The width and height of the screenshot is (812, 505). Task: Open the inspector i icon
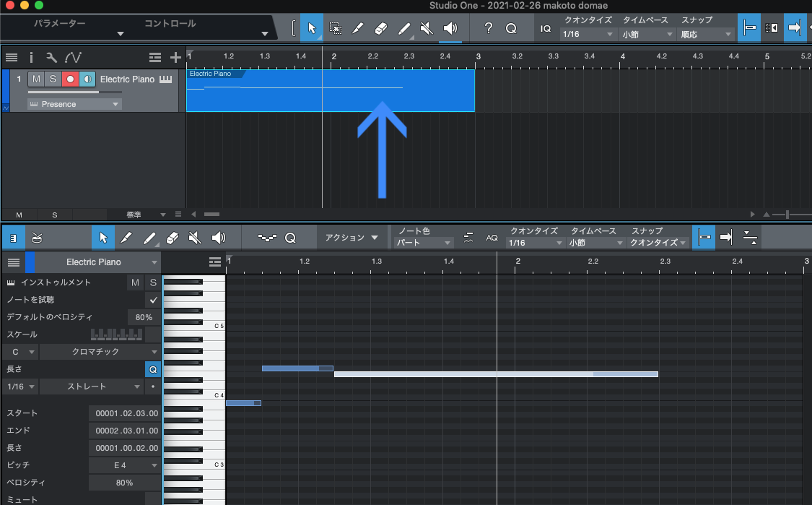coord(31,57)
